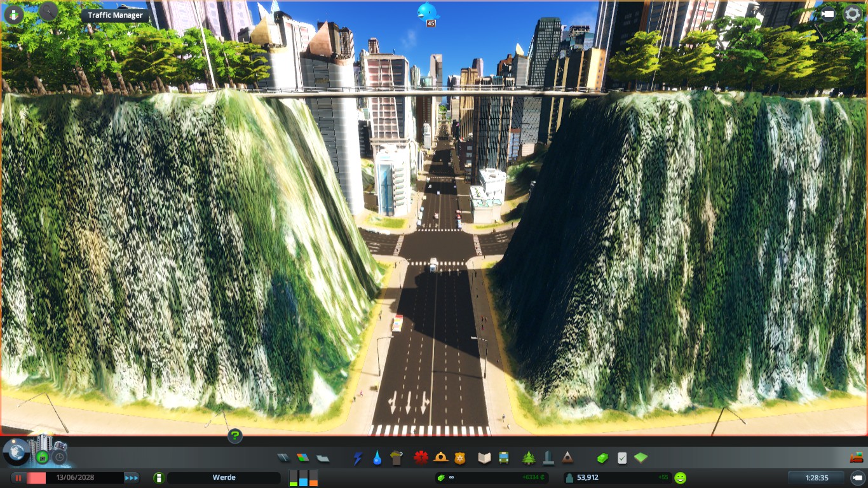Click the Traffic Manager button

[x=116, y=15]
